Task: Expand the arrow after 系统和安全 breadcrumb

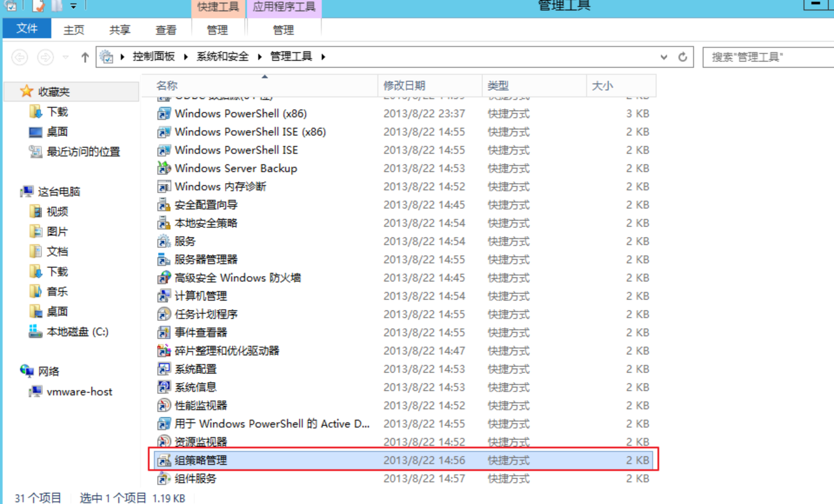Action: pyautogui.click(x=260, y=57)
